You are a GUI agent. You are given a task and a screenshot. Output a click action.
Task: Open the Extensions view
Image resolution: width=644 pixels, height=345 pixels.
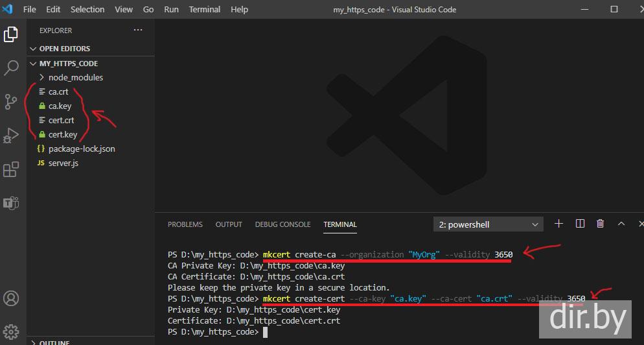11,169
